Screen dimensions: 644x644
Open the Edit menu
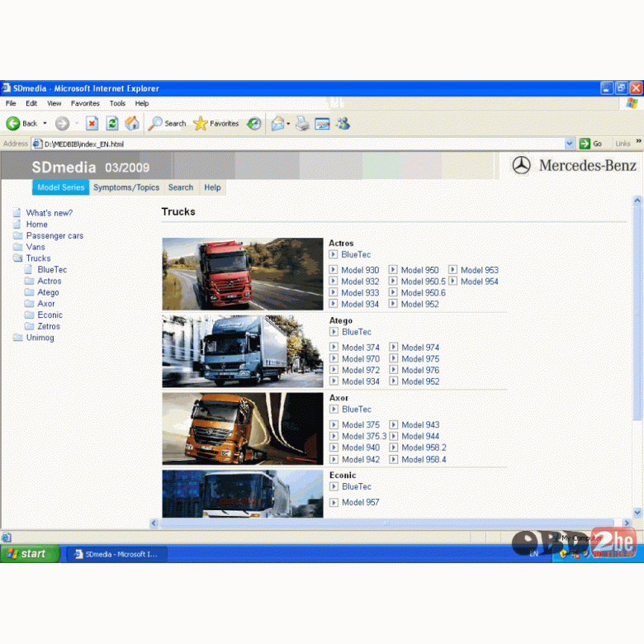pyautogui.click(x=31, y=103)
